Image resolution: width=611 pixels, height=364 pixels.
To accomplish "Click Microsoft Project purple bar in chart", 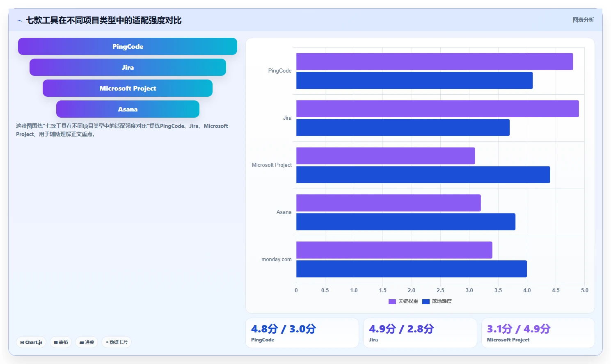I will (x=386, y=156).
